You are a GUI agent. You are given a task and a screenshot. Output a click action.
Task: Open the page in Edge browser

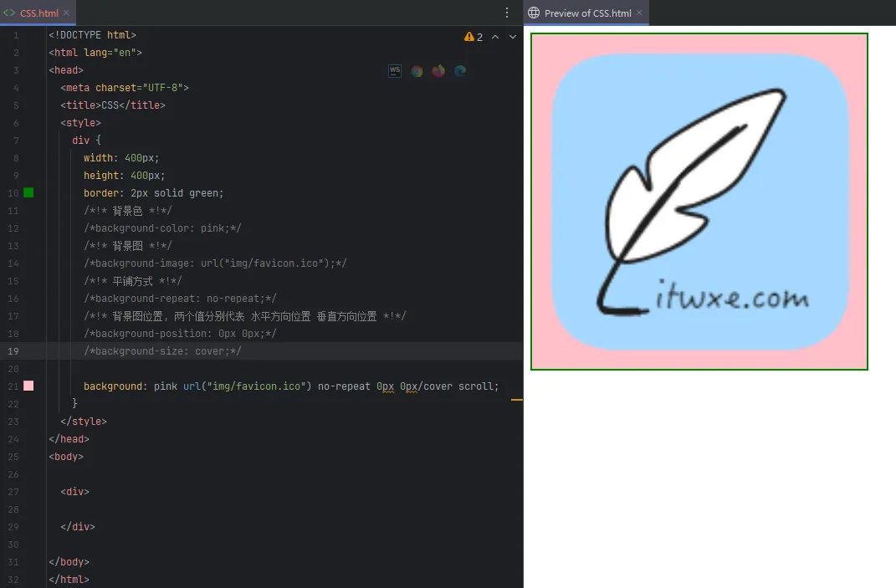[x=460, y=71]
